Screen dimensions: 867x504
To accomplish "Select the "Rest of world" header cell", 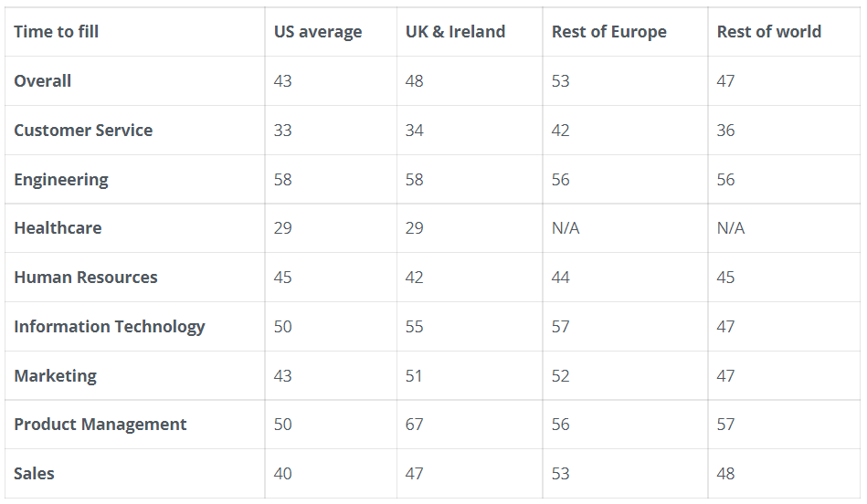I will 768,32.
